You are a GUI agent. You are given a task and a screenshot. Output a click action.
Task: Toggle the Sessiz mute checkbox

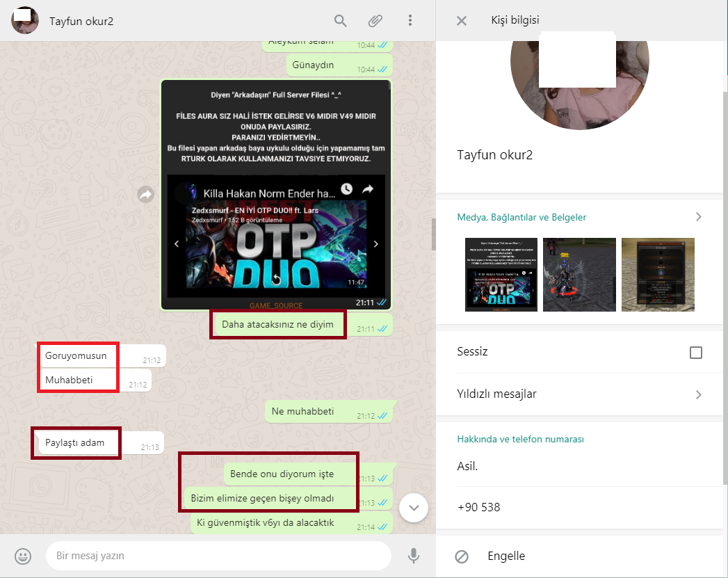[695, 353]
